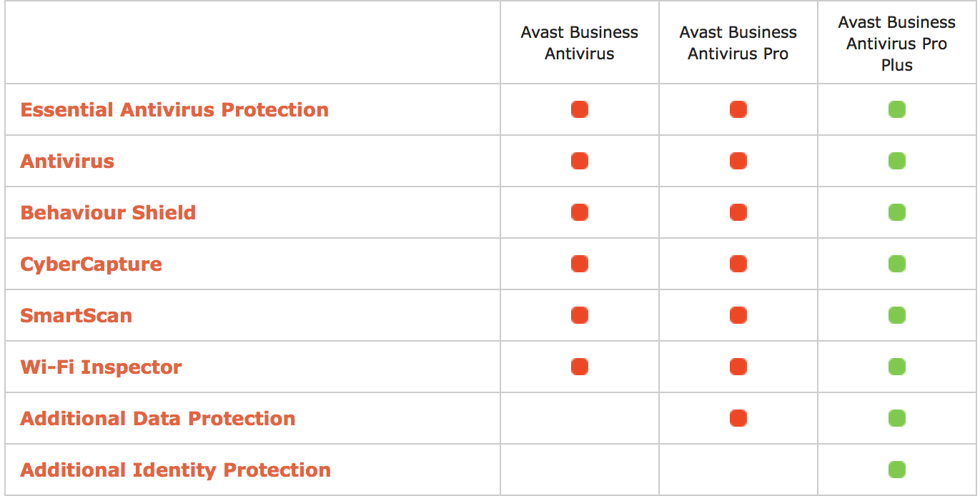This screenshot has height=496, width=980.
Task: Select the Behaviour Shield feature label
Action: (x=108, y=213)
